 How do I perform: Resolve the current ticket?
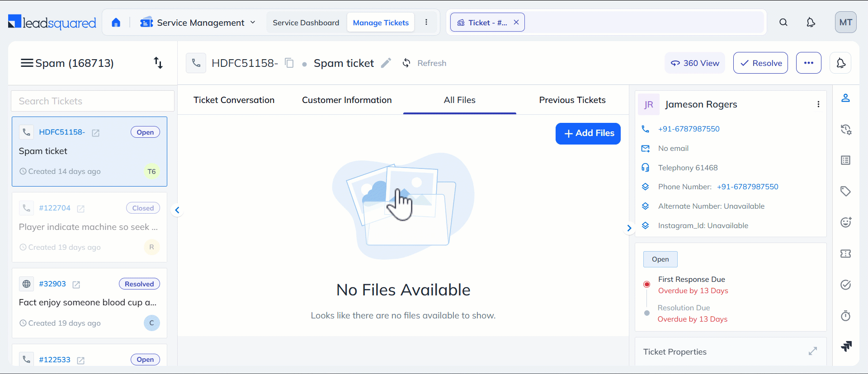[x=760, y=63]
